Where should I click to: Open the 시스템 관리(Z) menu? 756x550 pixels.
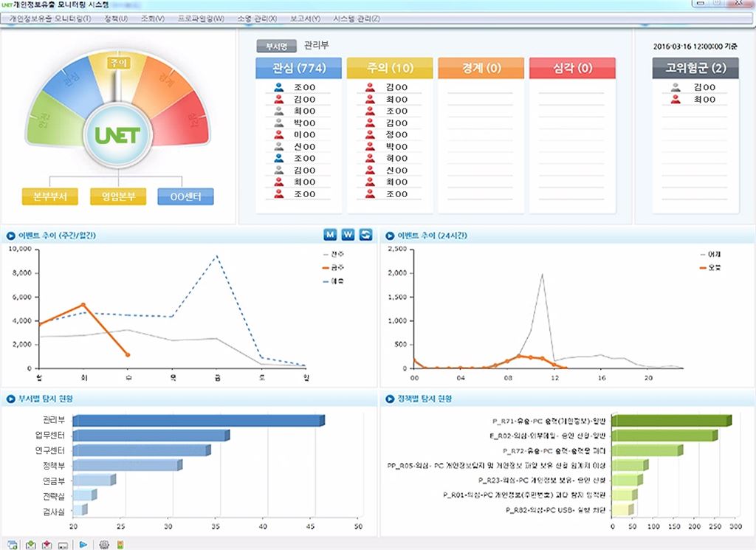point(357,18)
